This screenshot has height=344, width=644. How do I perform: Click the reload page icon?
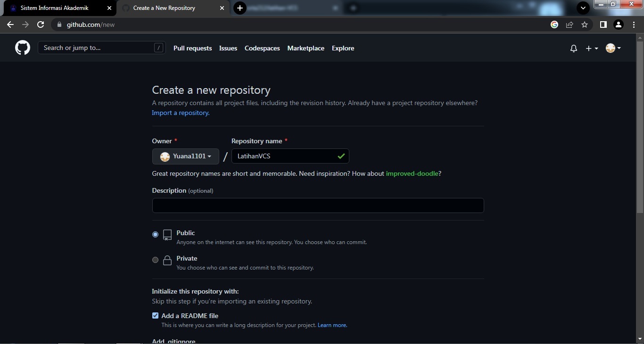coord(41,25)
